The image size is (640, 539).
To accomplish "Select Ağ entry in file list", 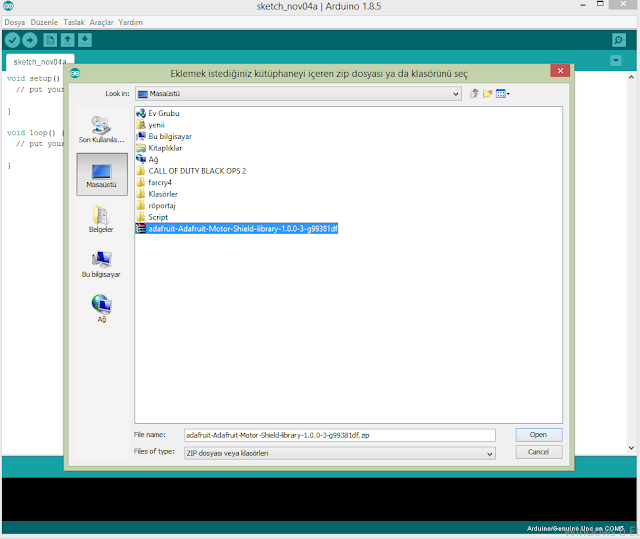I will (147, 160).
